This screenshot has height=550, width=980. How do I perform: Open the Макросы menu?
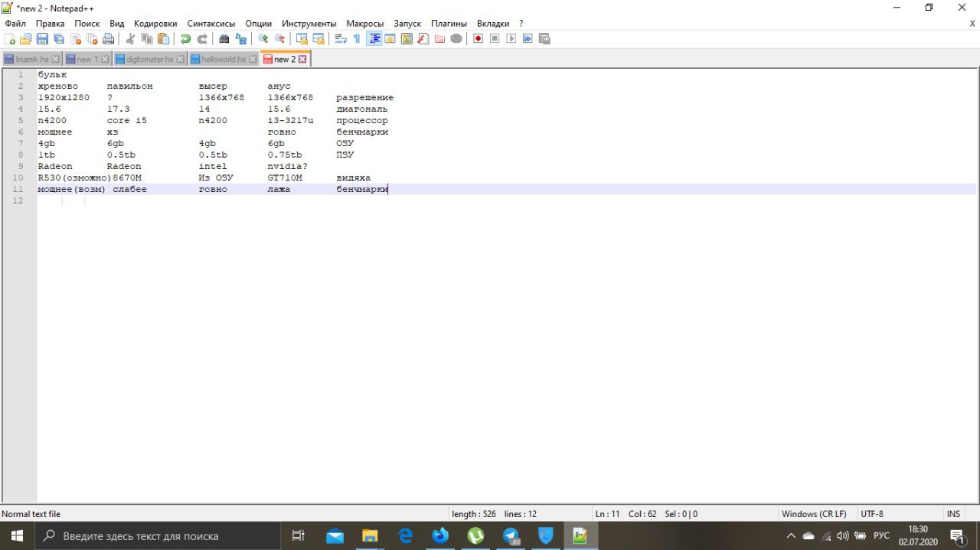click(x=365, y=24)
